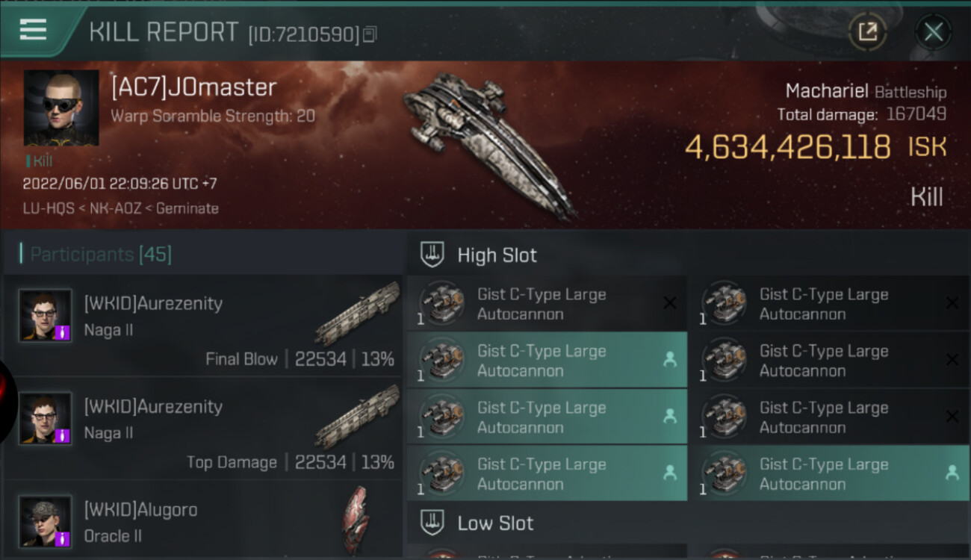The height and width of the screenshot is (560, 971).
Task: Click X mark on top-right autocannon row
Action: pyautogui.click(x=952, y=303)
